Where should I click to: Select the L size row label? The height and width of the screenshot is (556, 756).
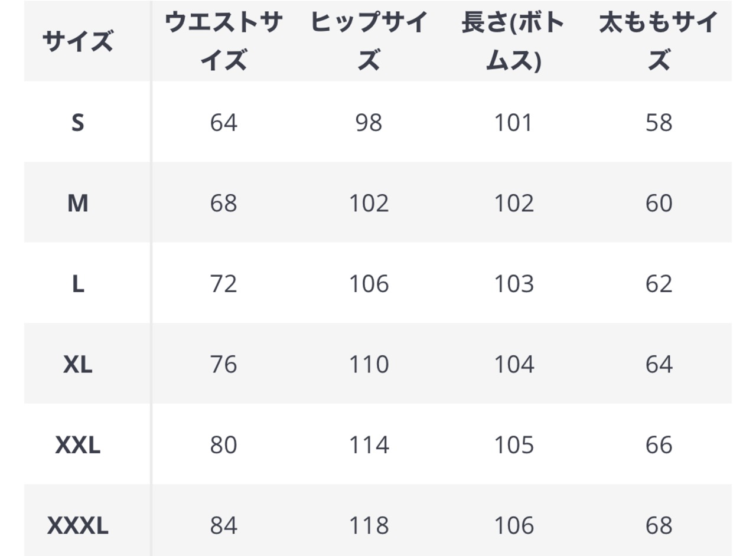[78, 284]
